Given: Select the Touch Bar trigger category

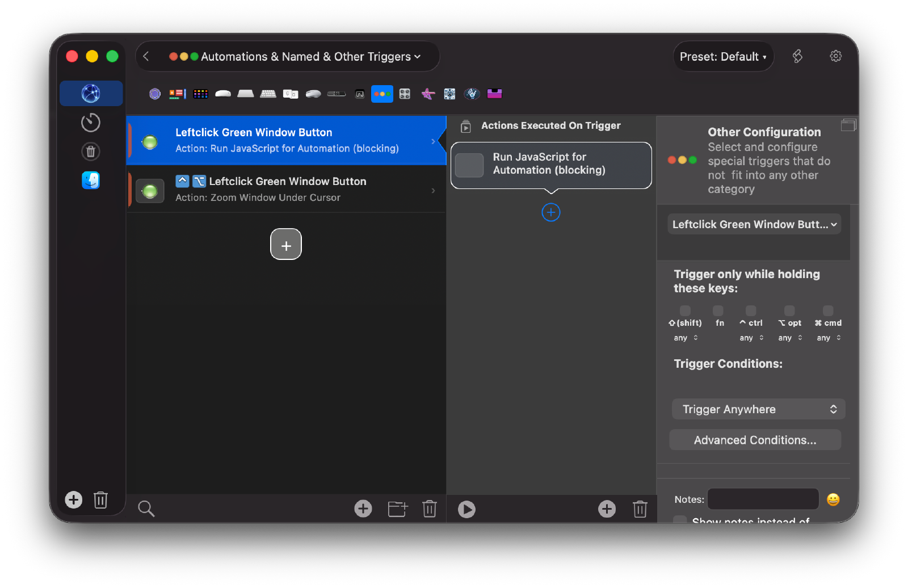Looking at the screenshot, I should click(176, 94).
